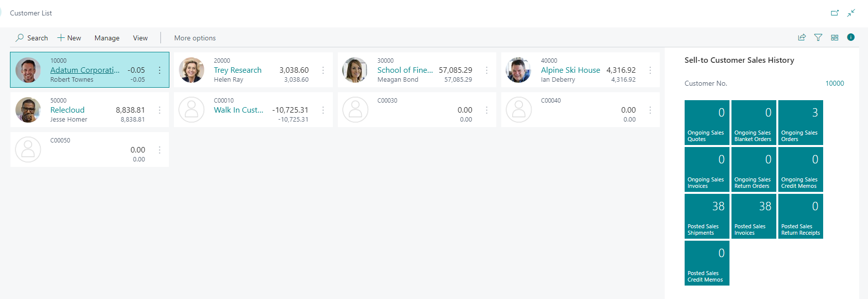The height and width of the screenshot is (299, 868).
Task: Switch layout with the view grid icon
Action: [835, 37]
